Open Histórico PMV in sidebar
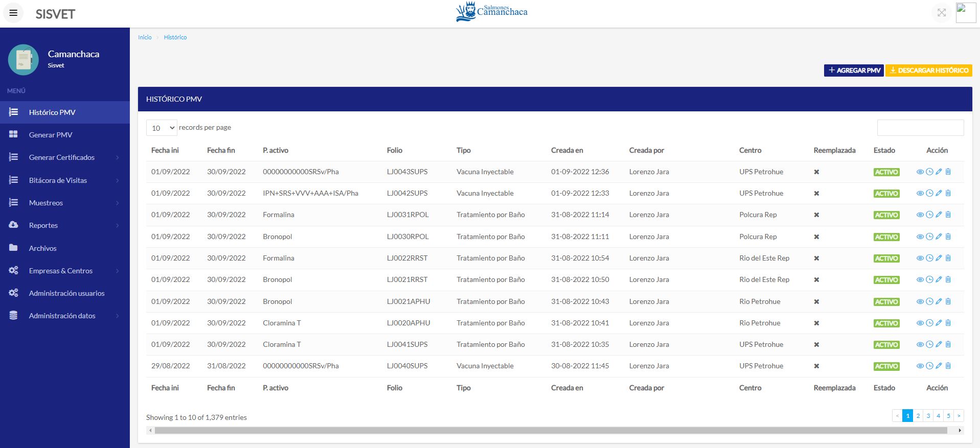The image size is (980, 448). click(x=65, y=112)
